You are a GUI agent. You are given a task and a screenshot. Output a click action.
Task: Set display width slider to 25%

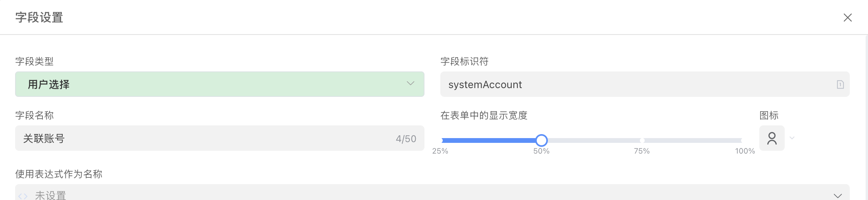click(x=442, y=140)
